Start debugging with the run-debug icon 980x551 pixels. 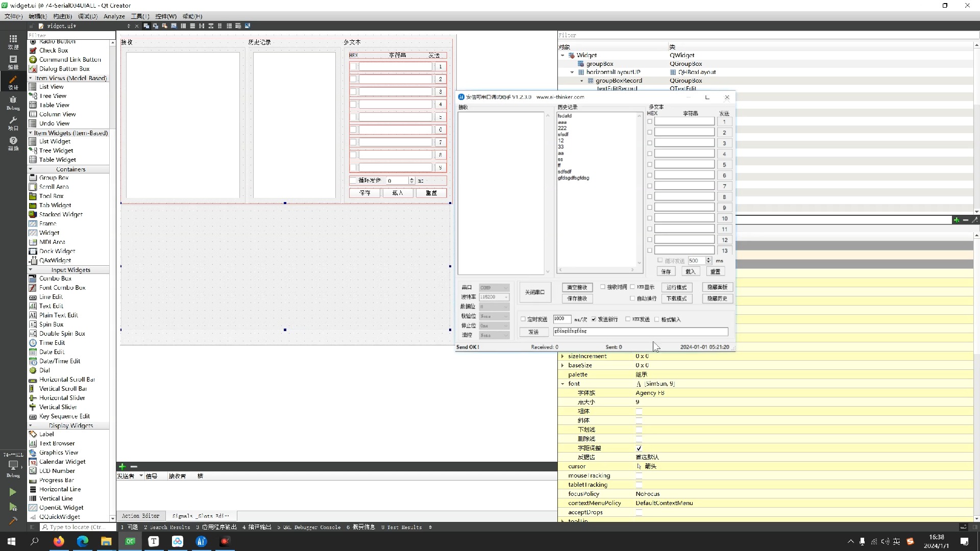pos(13,507)
